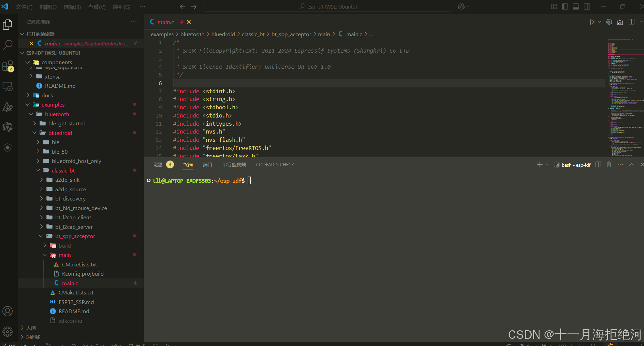This screenshot has width=644, height=346.
Task: Select bt_spp_acceptor in the breadcrumb
Action: click(291, 34)
